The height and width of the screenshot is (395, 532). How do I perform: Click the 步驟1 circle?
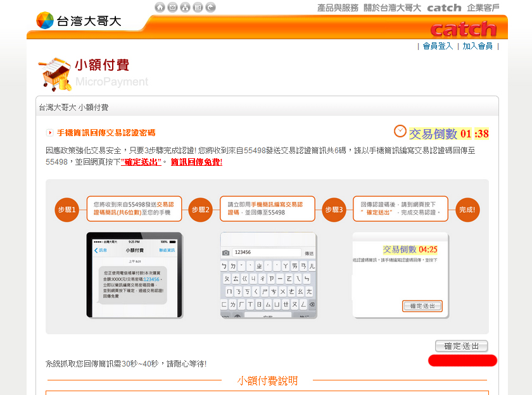coord(67,210)
